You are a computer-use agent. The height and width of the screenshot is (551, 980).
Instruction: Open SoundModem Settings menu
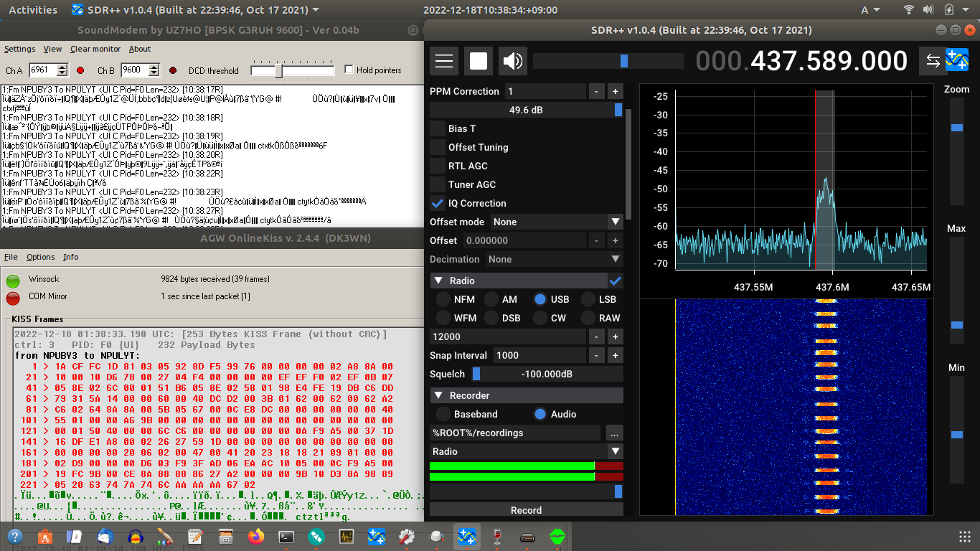click(x=19, y=49)
